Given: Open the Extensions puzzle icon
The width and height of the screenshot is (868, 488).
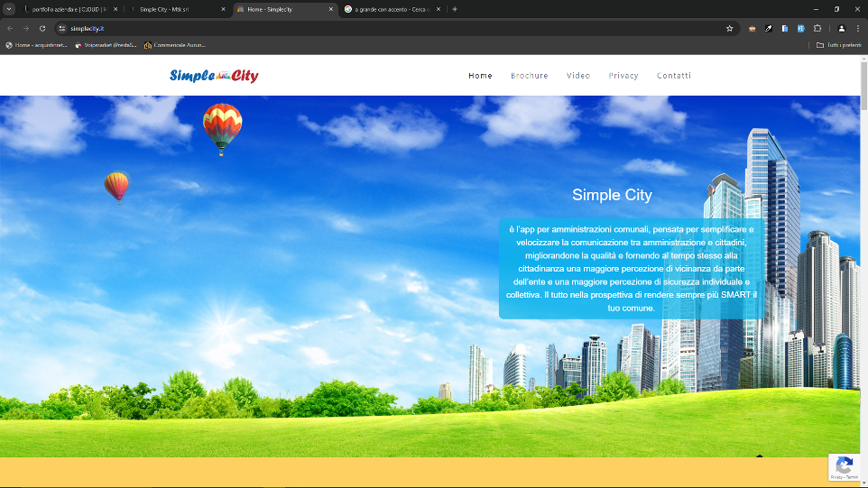Looking at the screenshot, I should coord(817,28).
